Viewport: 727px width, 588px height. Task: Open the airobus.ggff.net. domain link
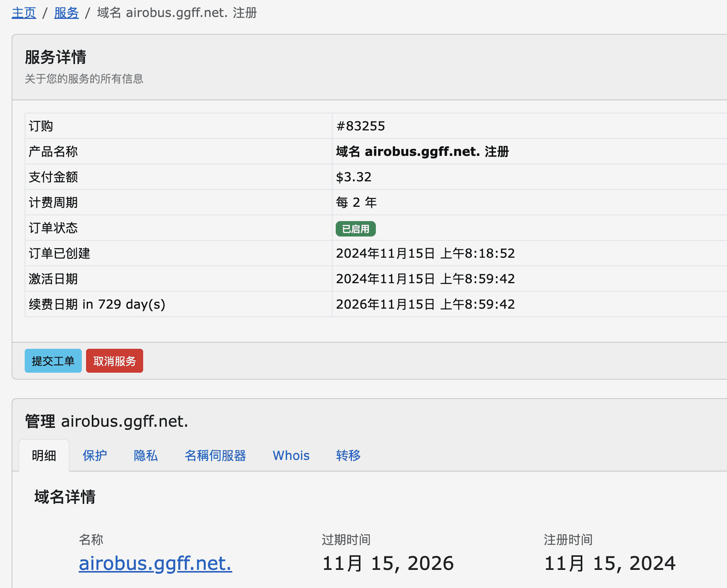(155, 563)
